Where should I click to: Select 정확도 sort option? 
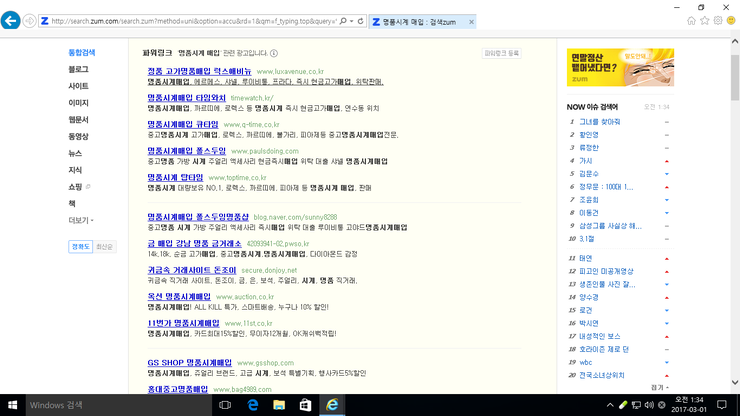tap(80, 246)
